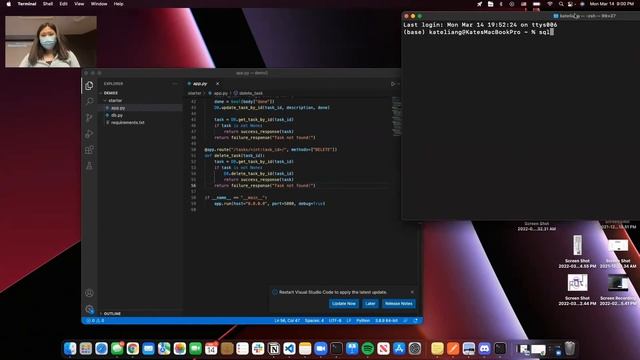Viewport: 640px width, 360px height.
Task: Click errors and warnings count in status bar
Action: [x=95, y=321]
